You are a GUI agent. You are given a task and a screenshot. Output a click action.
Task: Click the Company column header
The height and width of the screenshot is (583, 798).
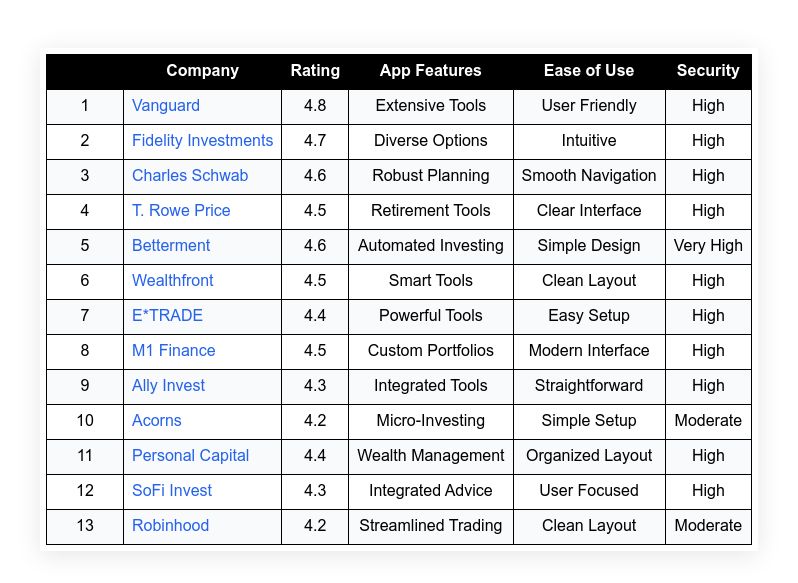point(202,71)
